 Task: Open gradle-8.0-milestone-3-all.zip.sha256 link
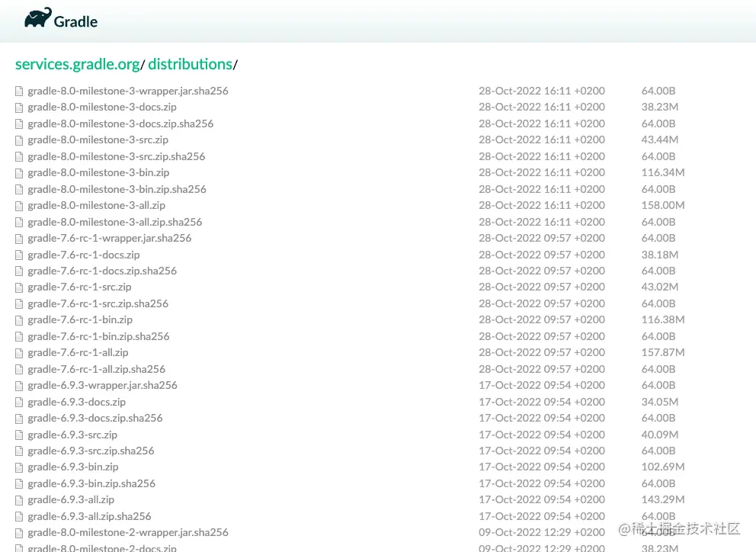pyautogui.click(x=115, y=222)
